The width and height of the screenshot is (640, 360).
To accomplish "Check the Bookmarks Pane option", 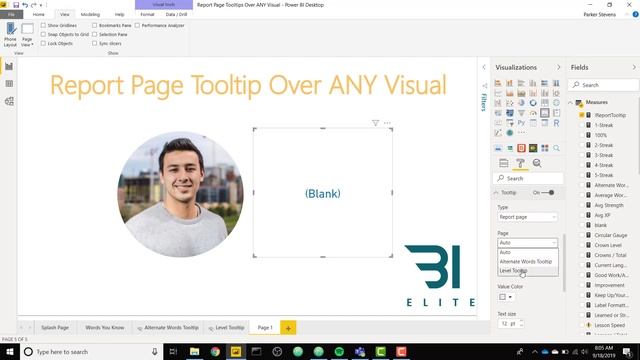I will pos(95,25).
